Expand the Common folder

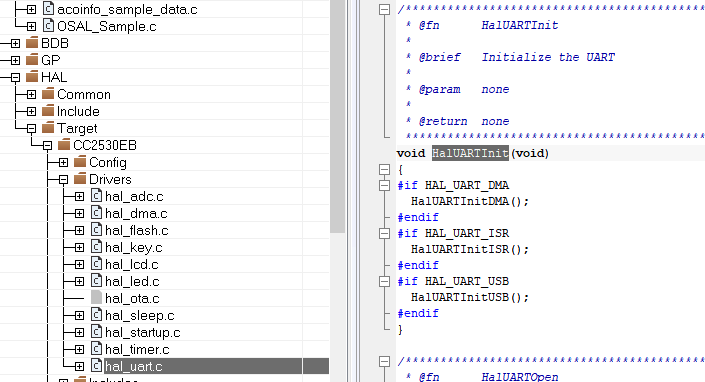click(31, 94)
